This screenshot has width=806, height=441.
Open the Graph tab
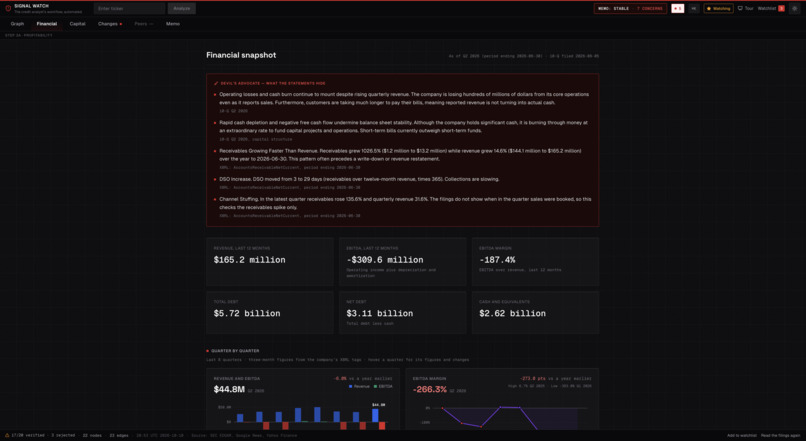tap(17, 24)
